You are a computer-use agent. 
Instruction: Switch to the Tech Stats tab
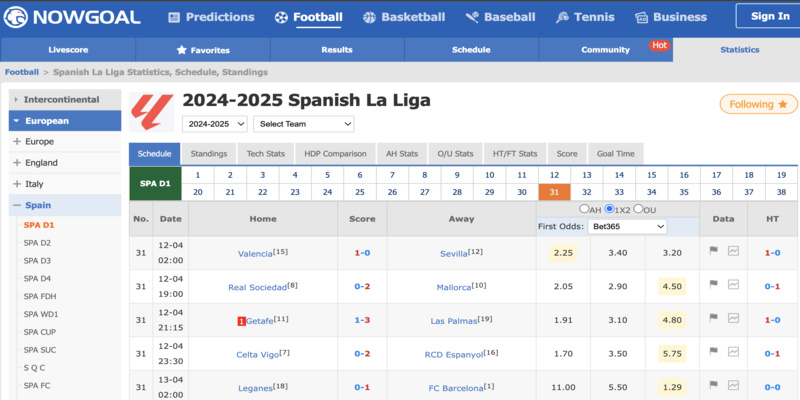[266, 154]
